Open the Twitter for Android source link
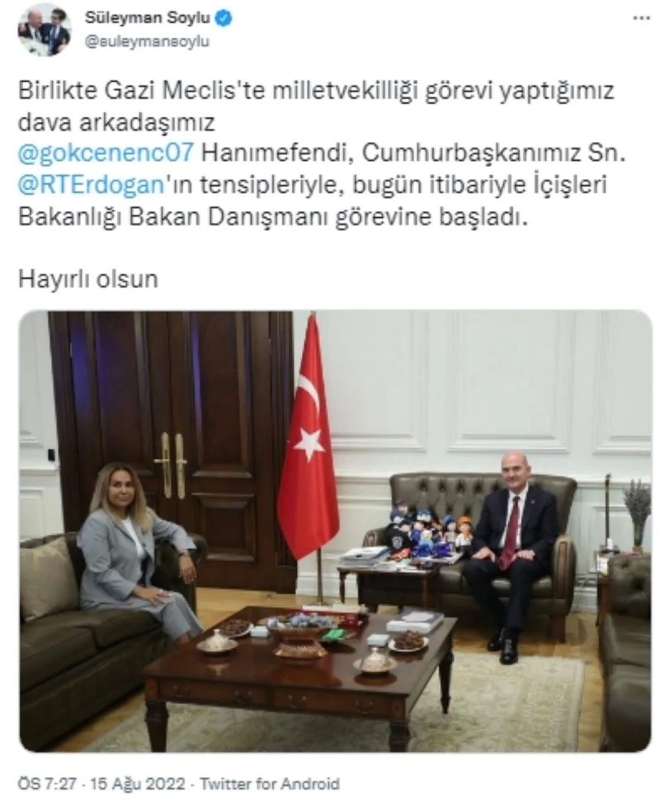660x812 pixels. tap(270, 783)
